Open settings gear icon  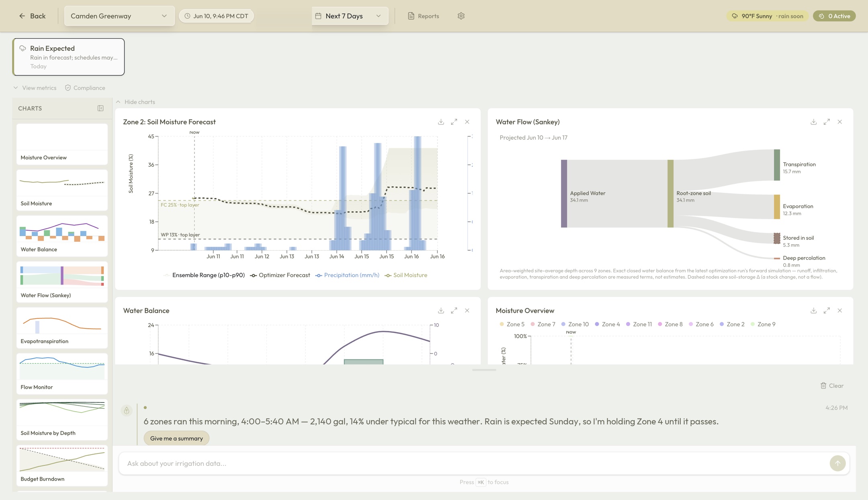point(461,16)
